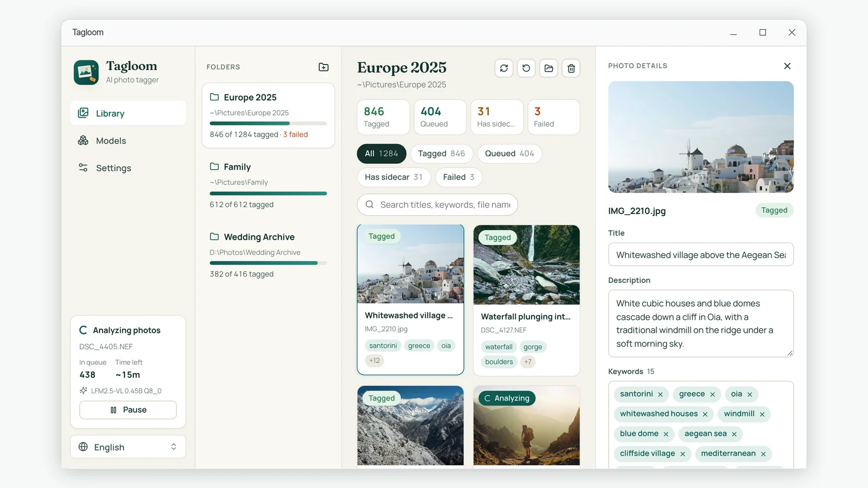This screenshot has height=488, width=868.
Task: Remove the greece keyword in details
Action: 712,395
